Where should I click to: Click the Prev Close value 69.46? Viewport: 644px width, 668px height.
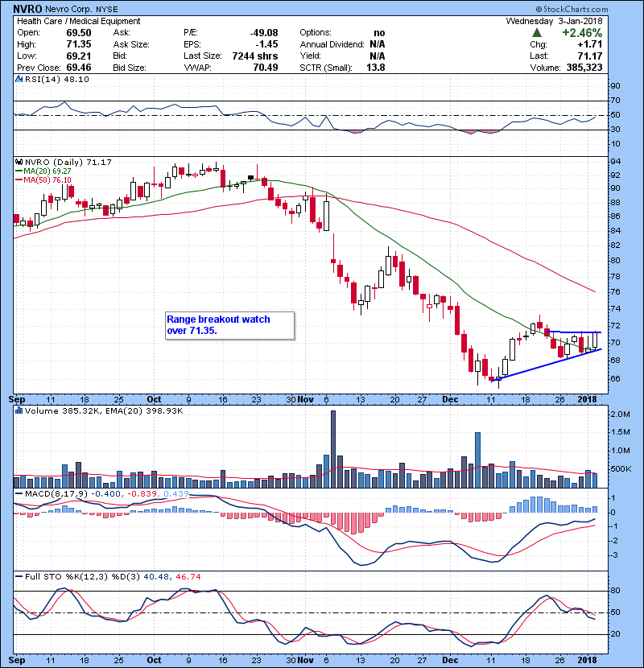pyautogui.click(x=79, y=68)
